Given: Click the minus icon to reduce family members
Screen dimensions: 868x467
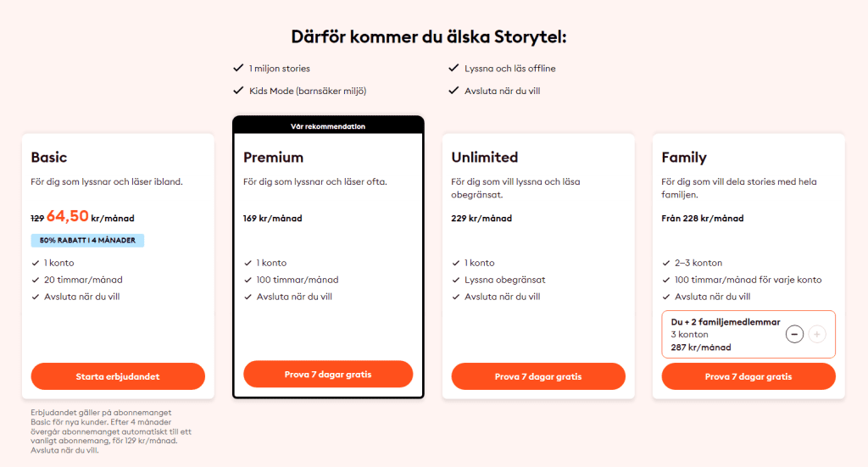Looking at the screenshot, I should [794, 334].
